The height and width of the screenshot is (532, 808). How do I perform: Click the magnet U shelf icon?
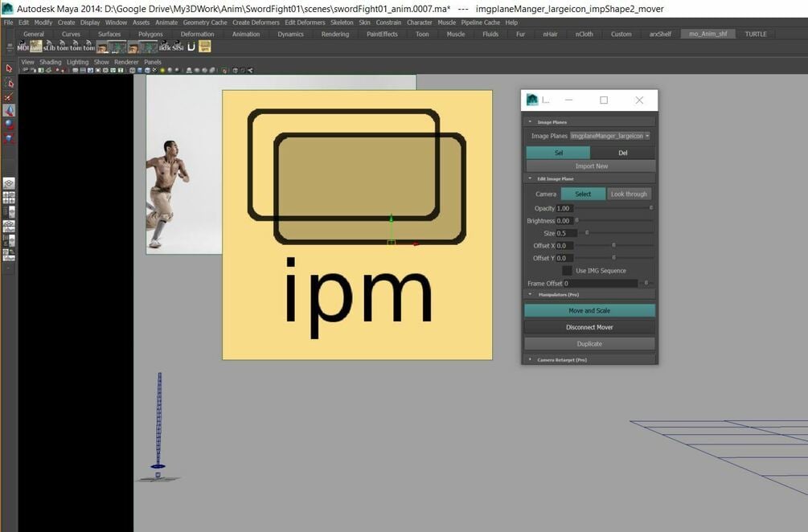point(191,47)
